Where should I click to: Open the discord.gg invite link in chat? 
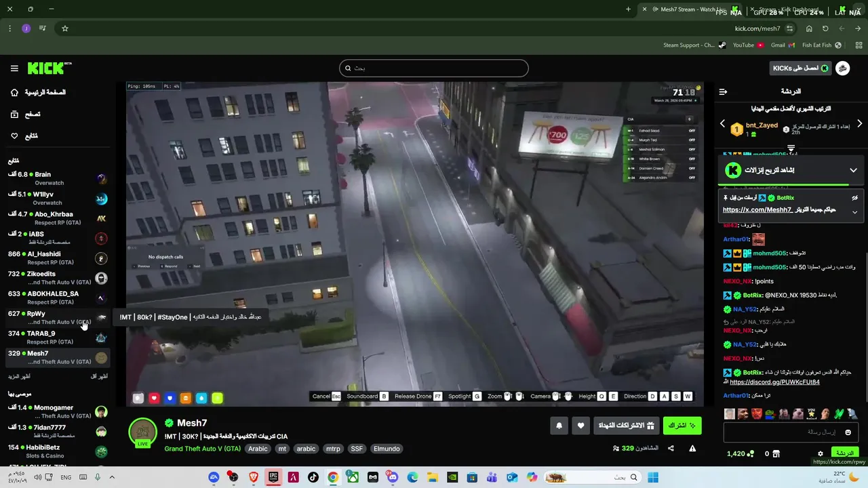click(x=774, y=382)
